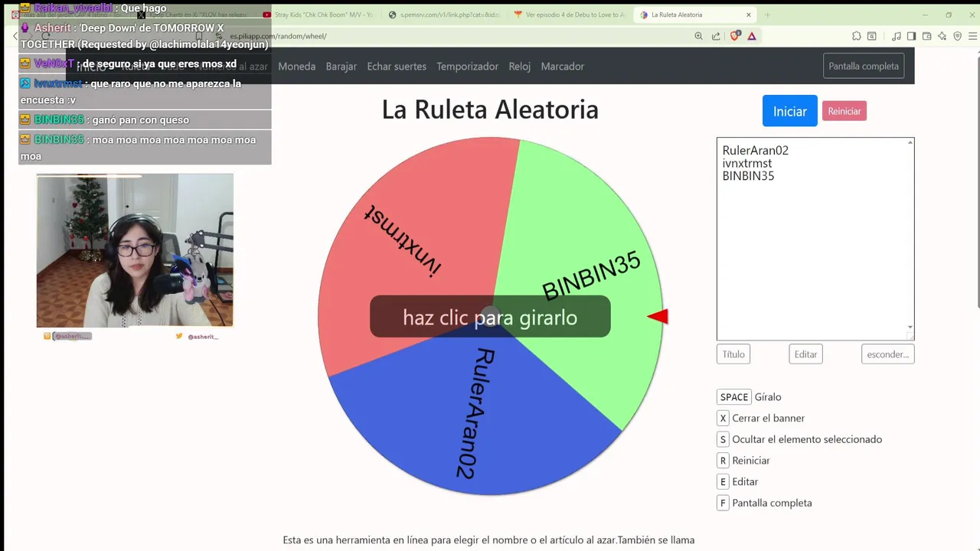Switch to the Ver episodio 4 de Debu tab
This screenshot has height=551, width=980.
569,15
